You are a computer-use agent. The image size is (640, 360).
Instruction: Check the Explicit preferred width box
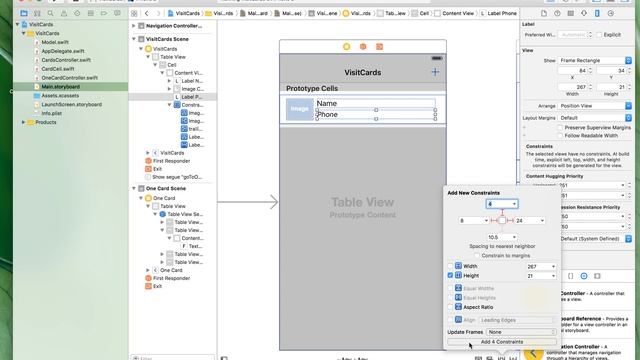pyautogui.click(x=599, y=35)
